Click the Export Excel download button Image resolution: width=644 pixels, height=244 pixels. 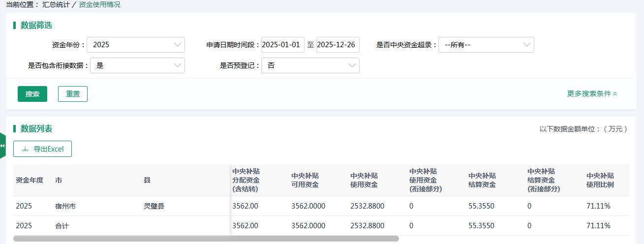point(43,149)
